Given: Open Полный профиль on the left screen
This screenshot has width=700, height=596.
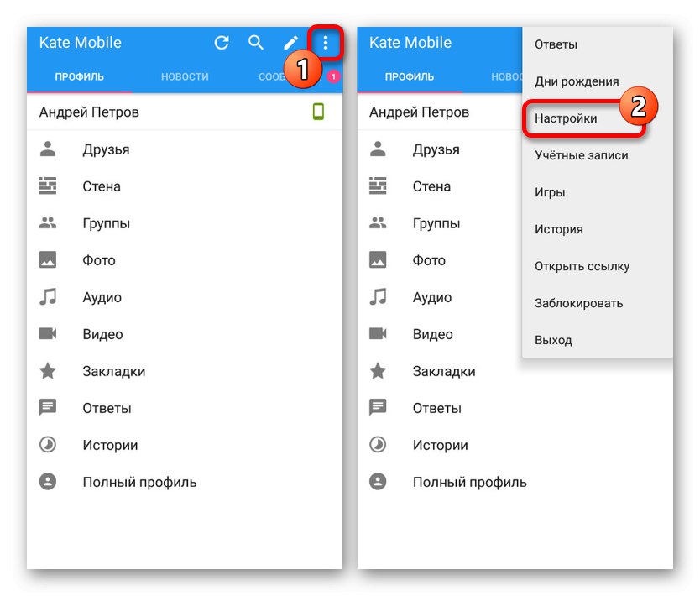Looking at the screenshot, I should point(185,482).
